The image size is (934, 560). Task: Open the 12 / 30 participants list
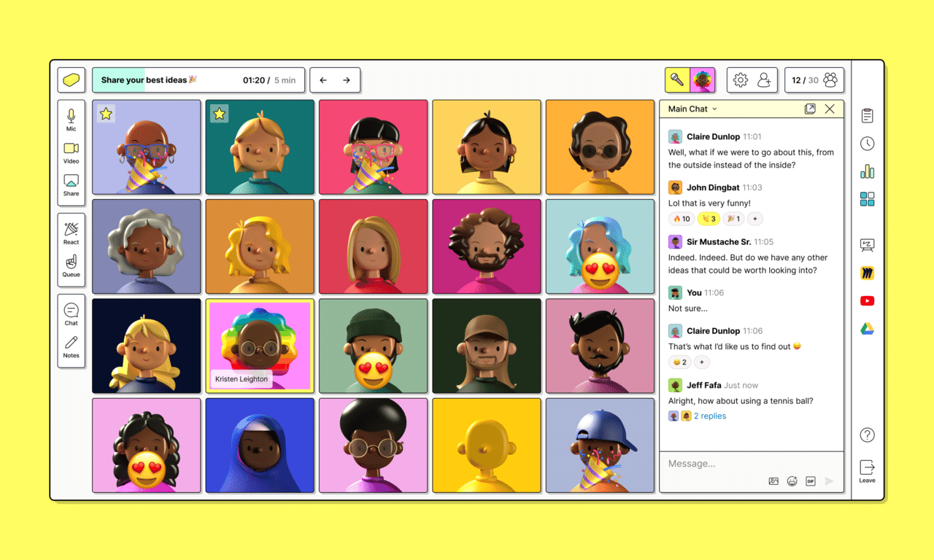tap(814, 80)
